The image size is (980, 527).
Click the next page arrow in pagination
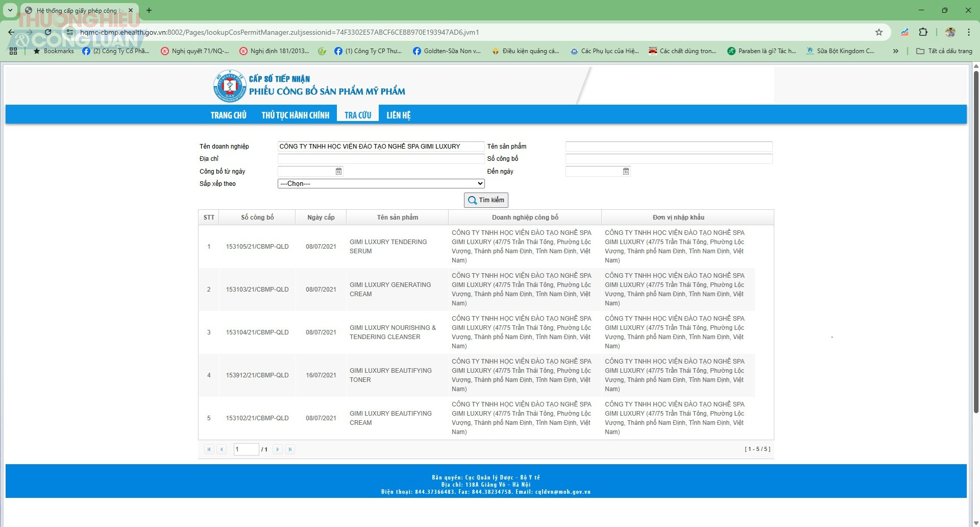point(278,449)
